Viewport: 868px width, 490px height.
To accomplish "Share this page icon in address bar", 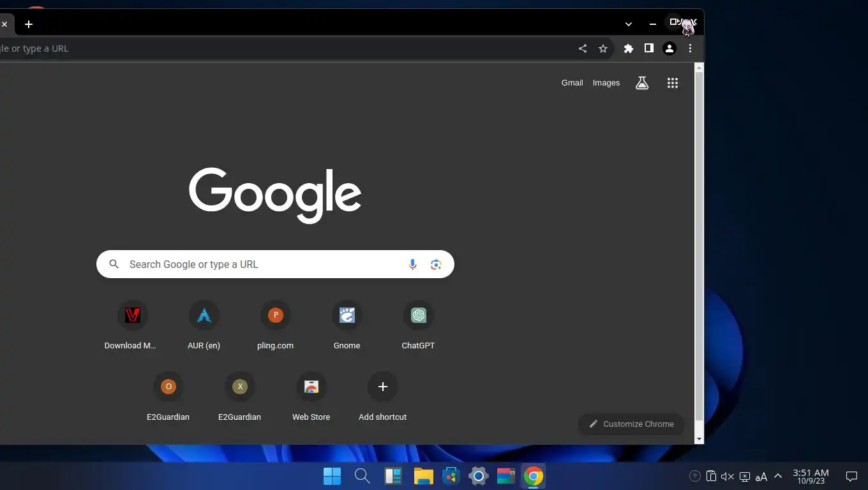I will pos(582,48).
